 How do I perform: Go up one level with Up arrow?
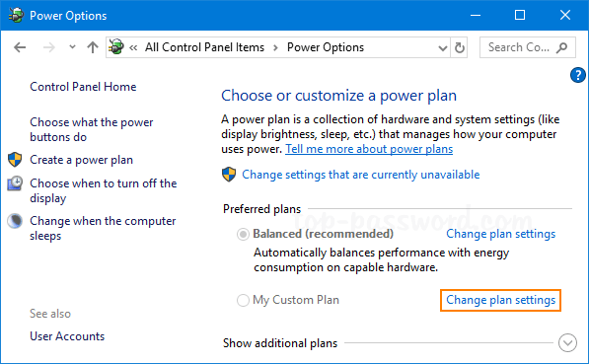[x=93, y=47]
